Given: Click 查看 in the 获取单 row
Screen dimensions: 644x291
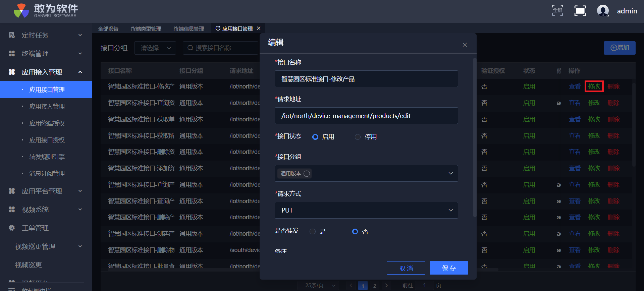Looking at the screenshot, I should click(575, 119).
